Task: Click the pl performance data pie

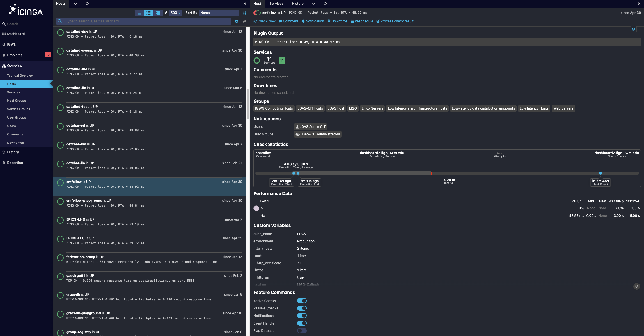Action: pyautogui.click(x=256, y=208)
